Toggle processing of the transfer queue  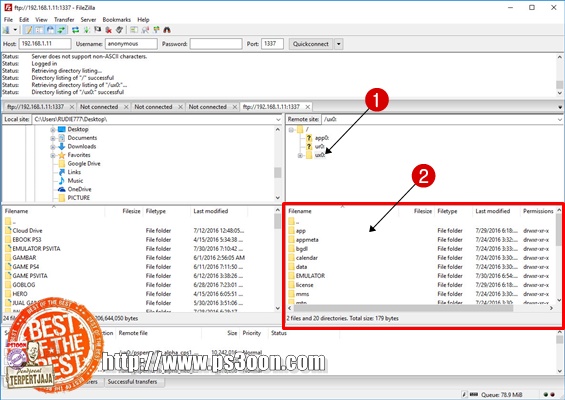click(87, 30)
